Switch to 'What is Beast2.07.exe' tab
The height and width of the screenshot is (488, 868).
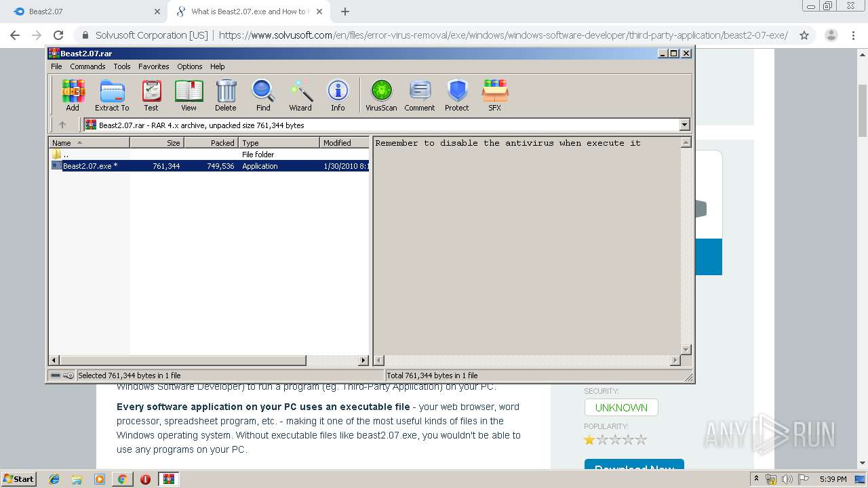[x=250, y=12]
